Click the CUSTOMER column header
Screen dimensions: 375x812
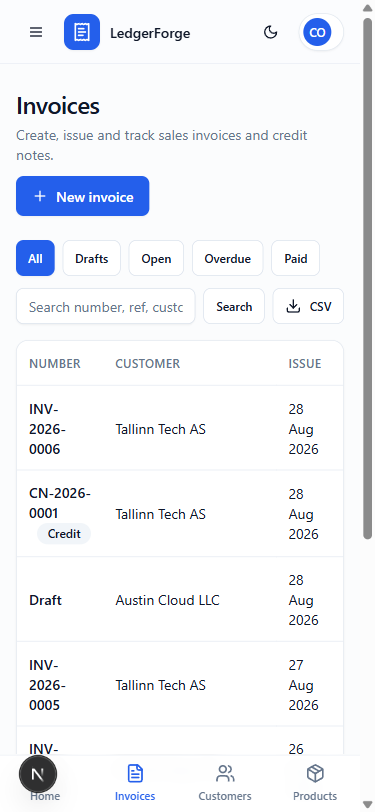point(148,364)
